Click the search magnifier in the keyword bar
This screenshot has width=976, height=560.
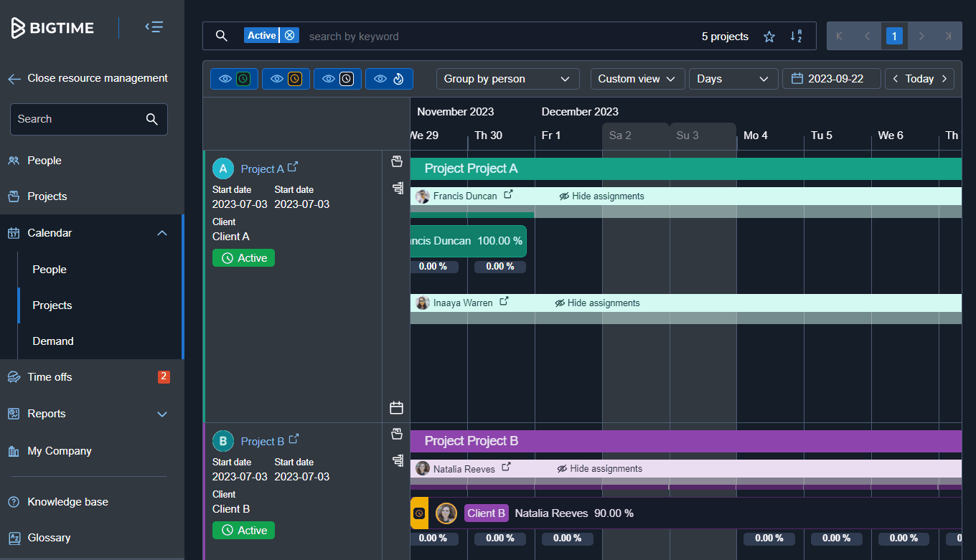pyautogui.click(x=221, y=35)
